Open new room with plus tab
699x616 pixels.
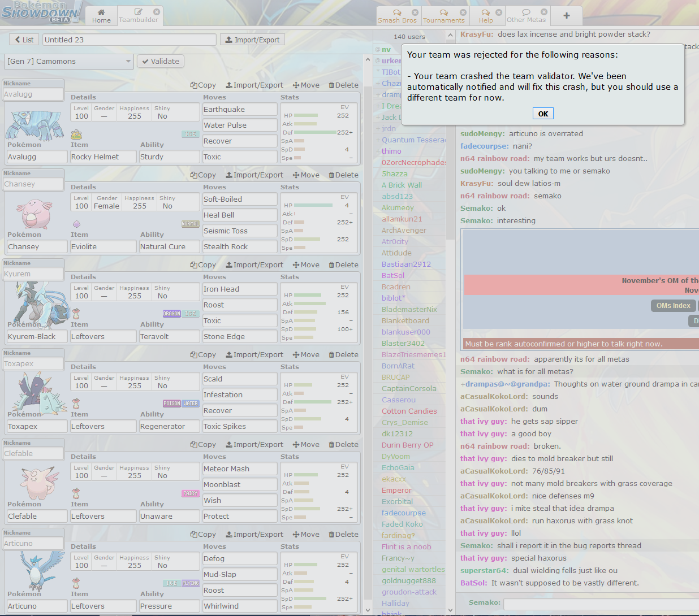(x=566, y=16)
